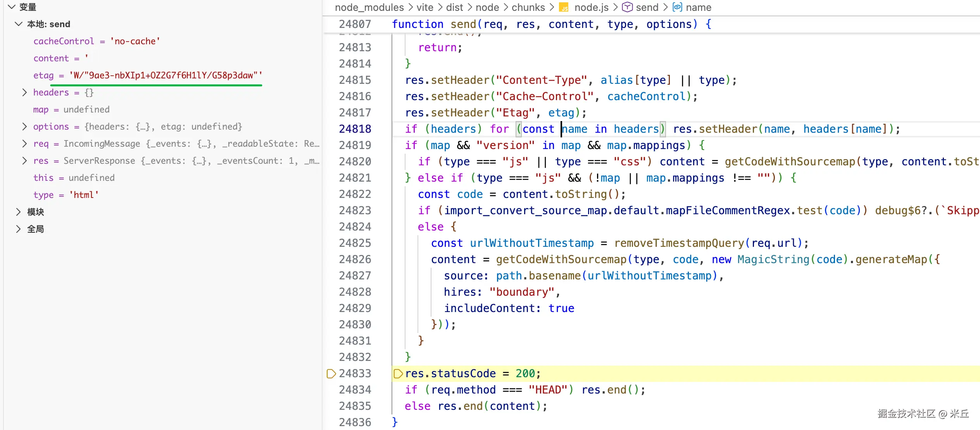Viewport: 980px width, 430px height.
Task: Expand the res ServerResponse variable
Action: click(x=24, y=161)
